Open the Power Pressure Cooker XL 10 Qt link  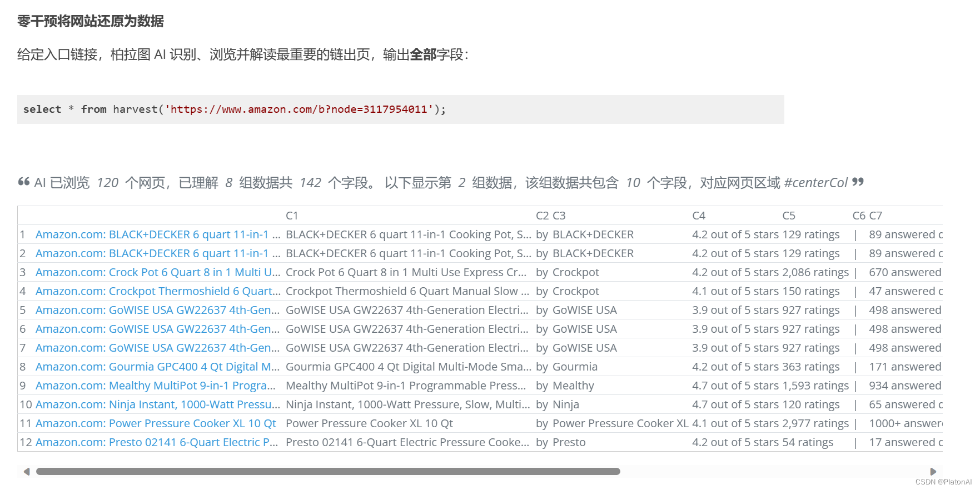pyautogui.click(x=156, y=423)
